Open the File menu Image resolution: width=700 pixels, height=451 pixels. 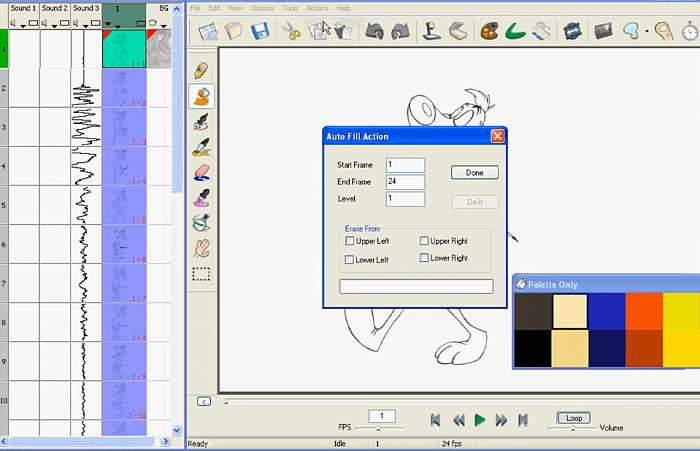pos(196,8)
